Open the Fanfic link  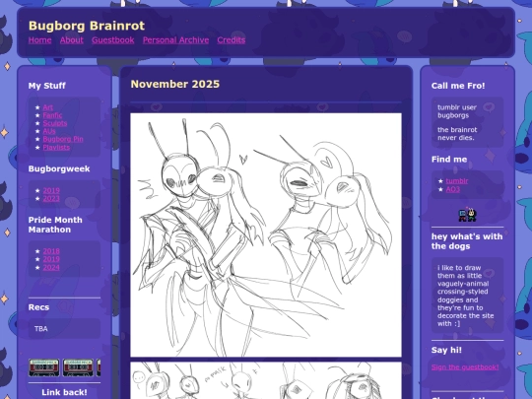(x=52, y=115)
